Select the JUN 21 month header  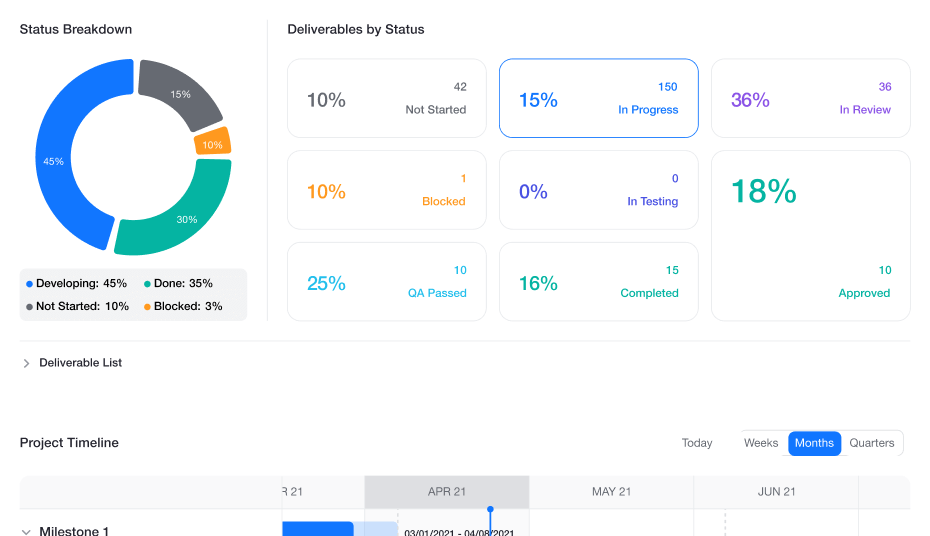coord(776,492)
